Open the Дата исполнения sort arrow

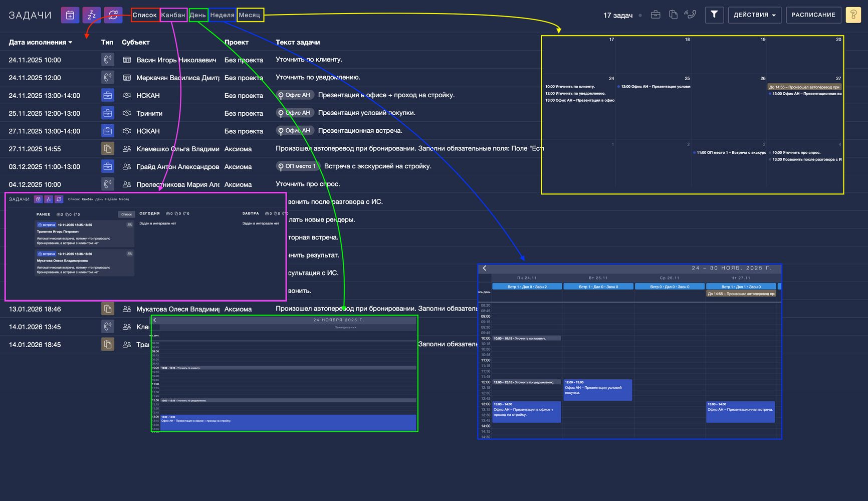coord(70,43)
